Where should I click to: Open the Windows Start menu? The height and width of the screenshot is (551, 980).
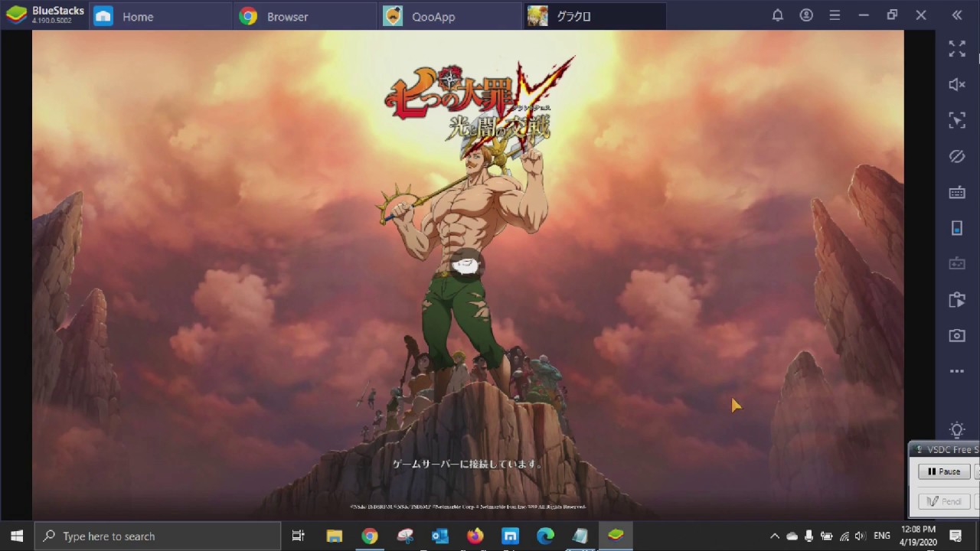(17, 536)
